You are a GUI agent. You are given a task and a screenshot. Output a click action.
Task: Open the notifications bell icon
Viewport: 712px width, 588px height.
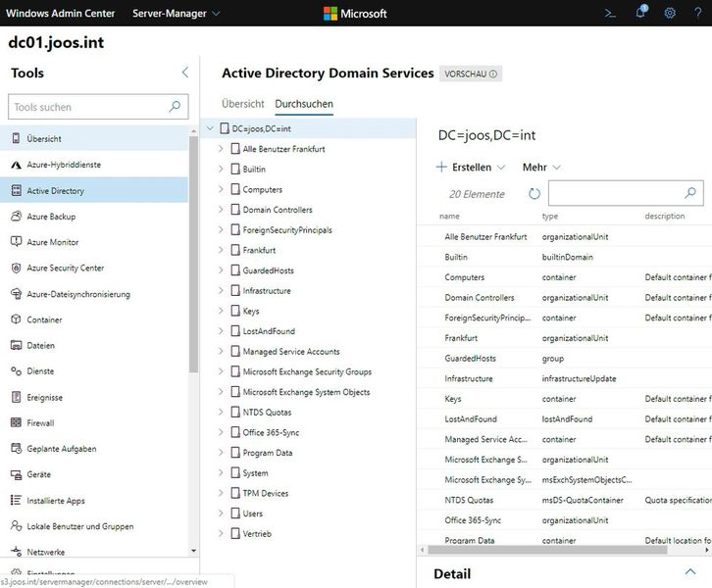640,12
